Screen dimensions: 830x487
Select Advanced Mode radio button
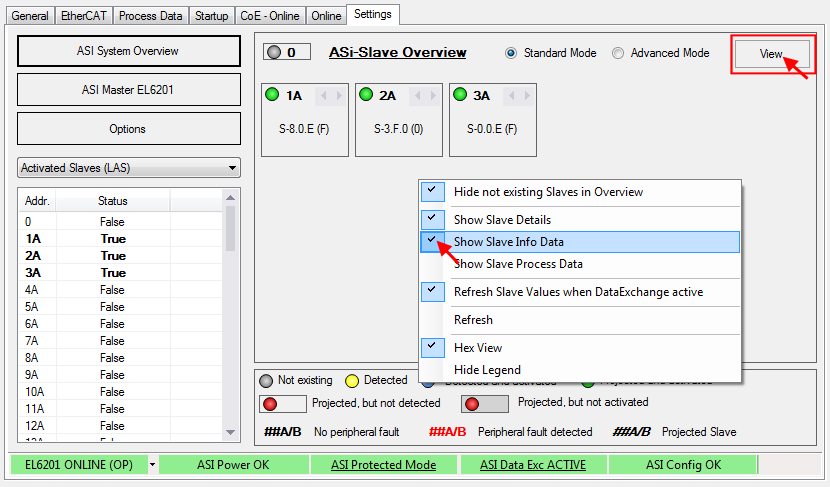tap(618, 53)
